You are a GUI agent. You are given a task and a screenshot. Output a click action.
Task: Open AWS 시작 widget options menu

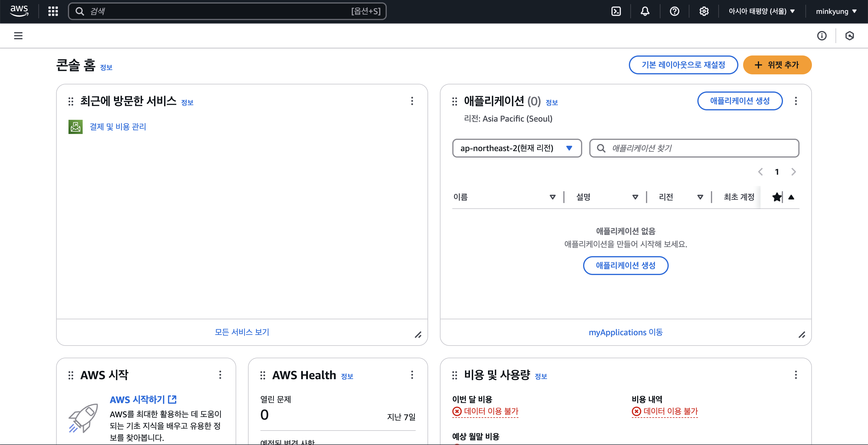tap(220, 375)
